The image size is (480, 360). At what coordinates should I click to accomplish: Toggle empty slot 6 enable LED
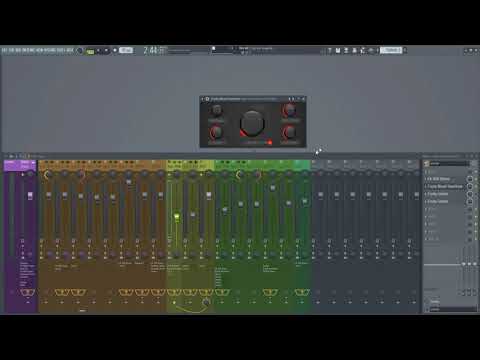[476, 209]
